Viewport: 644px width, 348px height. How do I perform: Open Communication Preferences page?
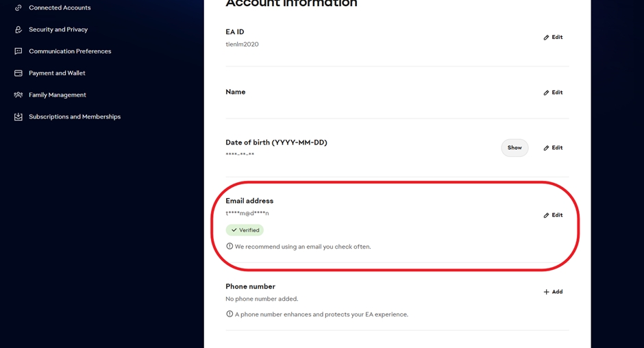coord(70,51)
